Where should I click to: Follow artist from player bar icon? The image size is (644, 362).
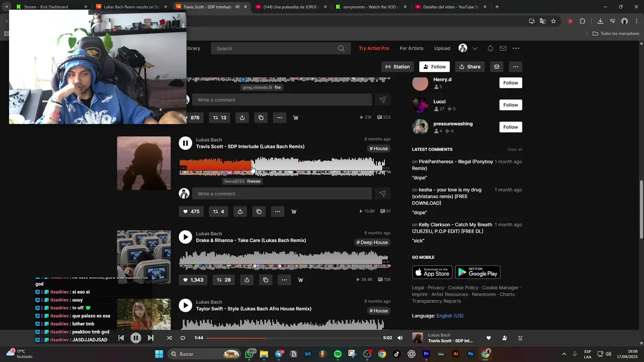click(x=505, y=338)
